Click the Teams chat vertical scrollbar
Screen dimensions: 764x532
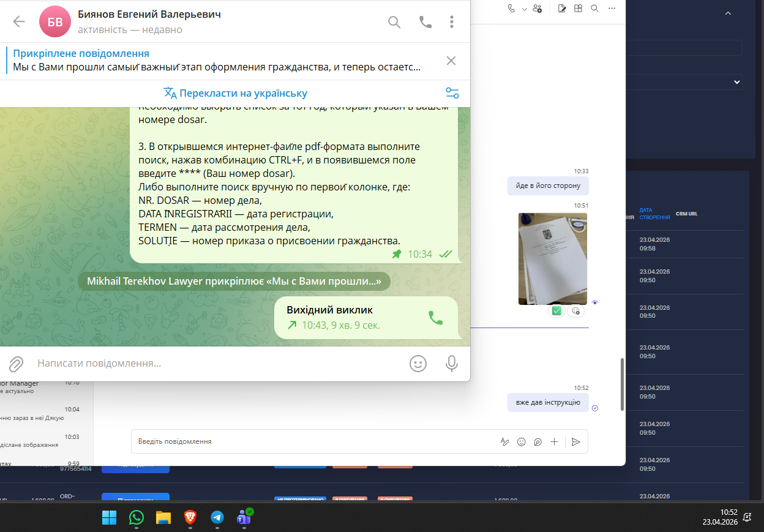623,384
